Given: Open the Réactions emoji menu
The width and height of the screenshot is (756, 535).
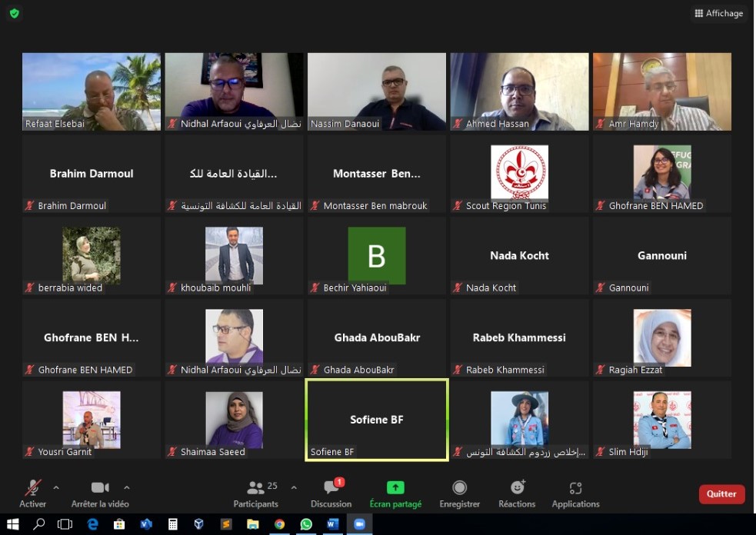Looking at the screenshot, I should (517, 488).
